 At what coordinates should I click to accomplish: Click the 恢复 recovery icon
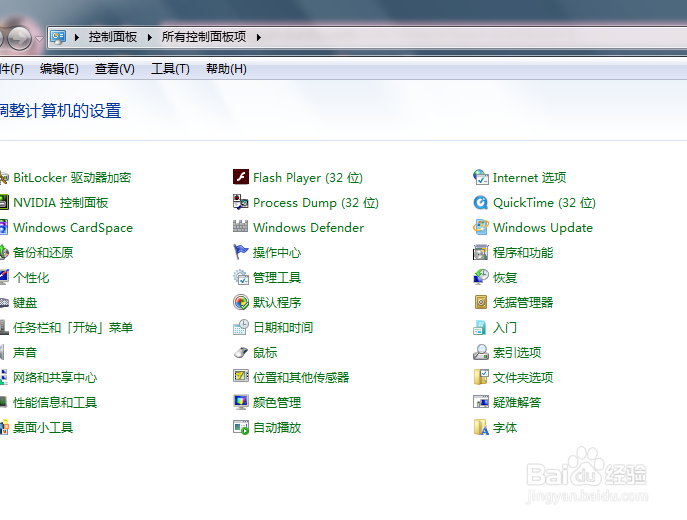pos(481,277)
